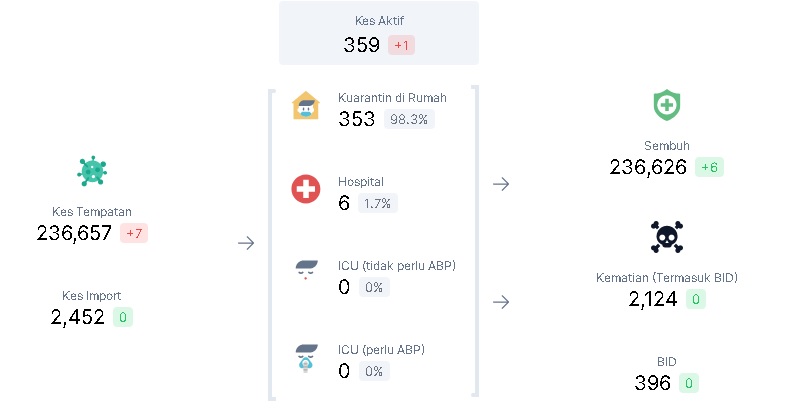Image resolution: width=793 pixels, height=412 pixels.
Task: Click the home quarantine house icon
Action: [x=305, y=106]
